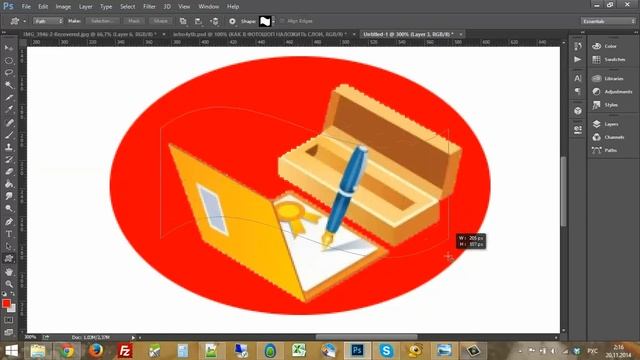Open the Layer menu
This screenshot has width=640, height=360.
(85, 7)
